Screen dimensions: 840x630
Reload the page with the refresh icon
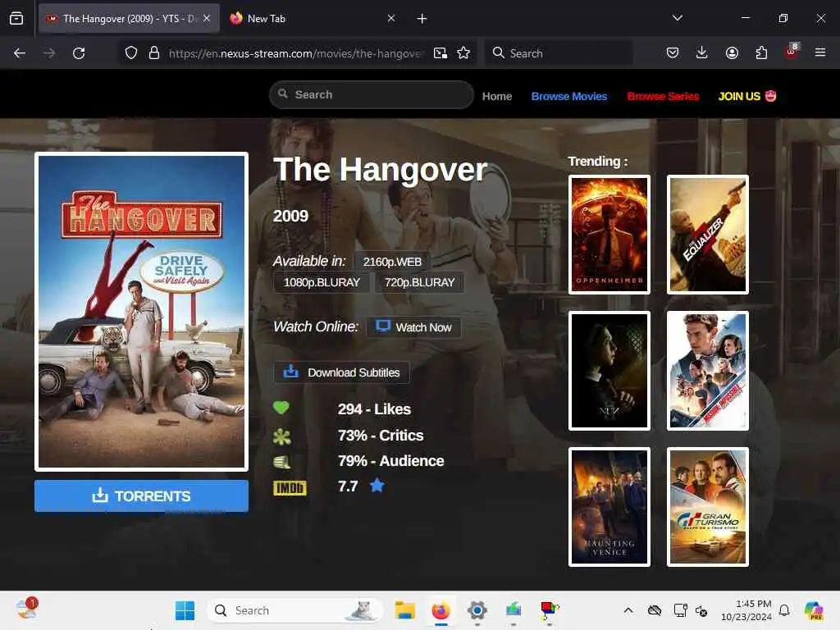(x=79, y=53)
